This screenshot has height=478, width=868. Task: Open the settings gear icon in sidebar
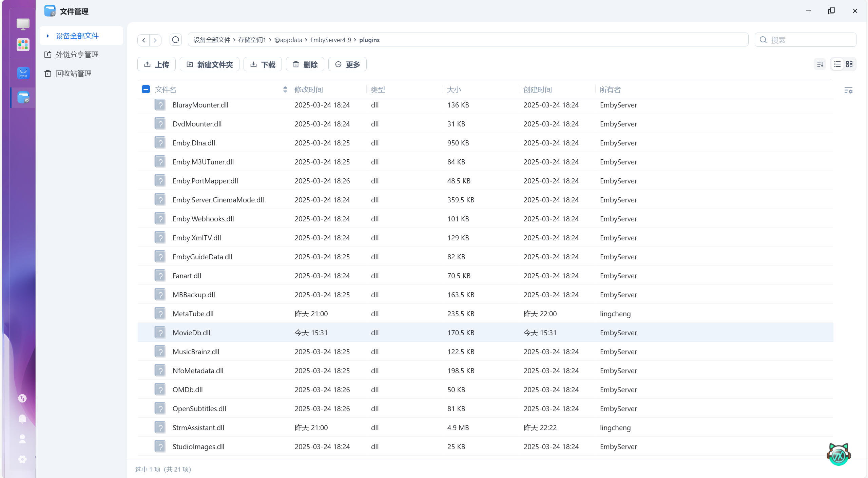click(x=22, y=459)
